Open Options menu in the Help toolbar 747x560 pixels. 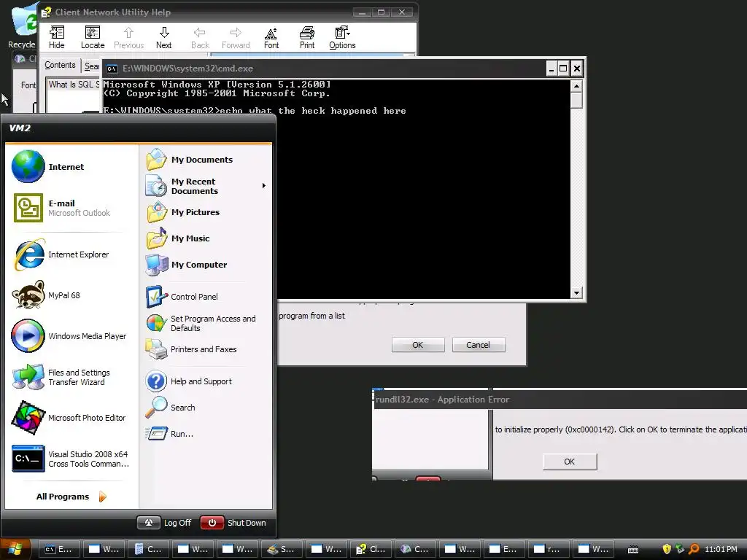pos(342,38)
